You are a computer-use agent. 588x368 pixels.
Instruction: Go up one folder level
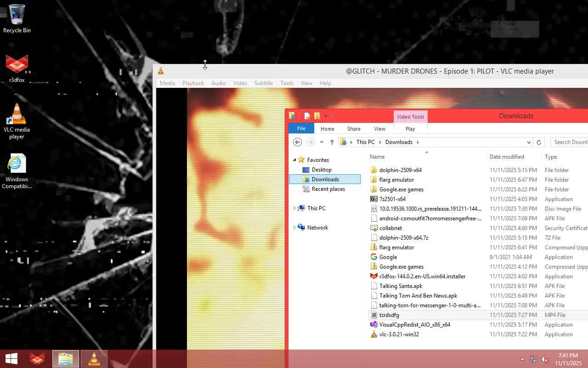332,142
